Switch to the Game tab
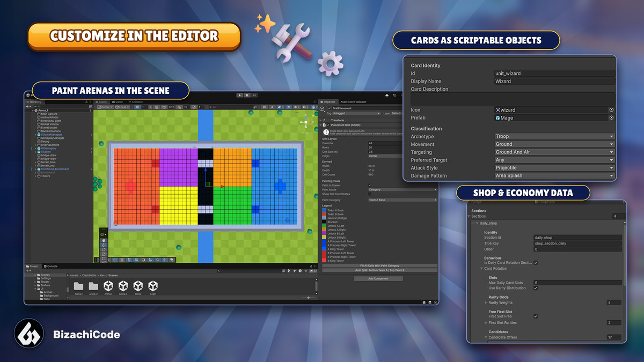The width and height of the screenshot is (644, 362). click(118, 102)
